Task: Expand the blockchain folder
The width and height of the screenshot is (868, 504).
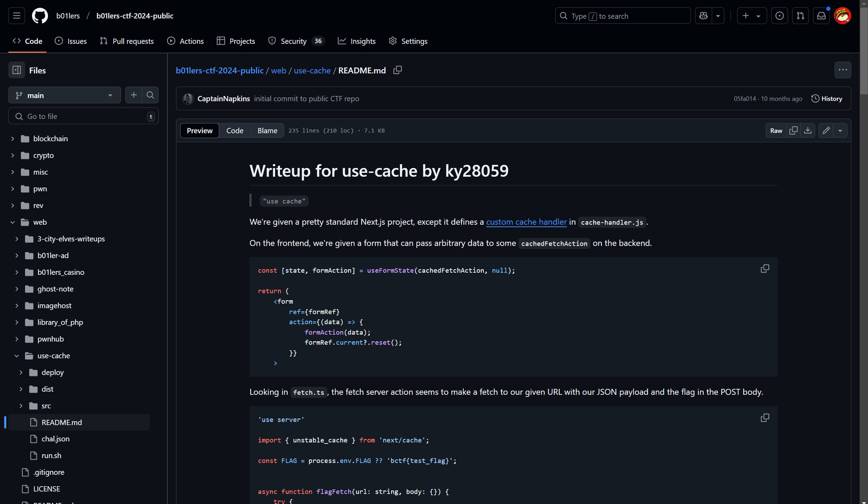Action: click(x=13, y=139)
